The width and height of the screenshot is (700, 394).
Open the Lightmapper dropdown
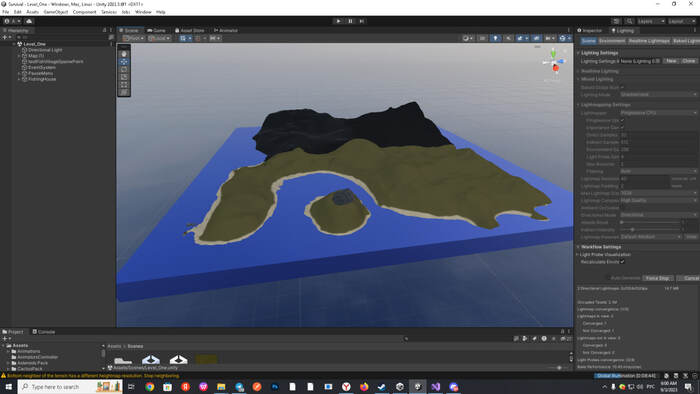(658, 113)
